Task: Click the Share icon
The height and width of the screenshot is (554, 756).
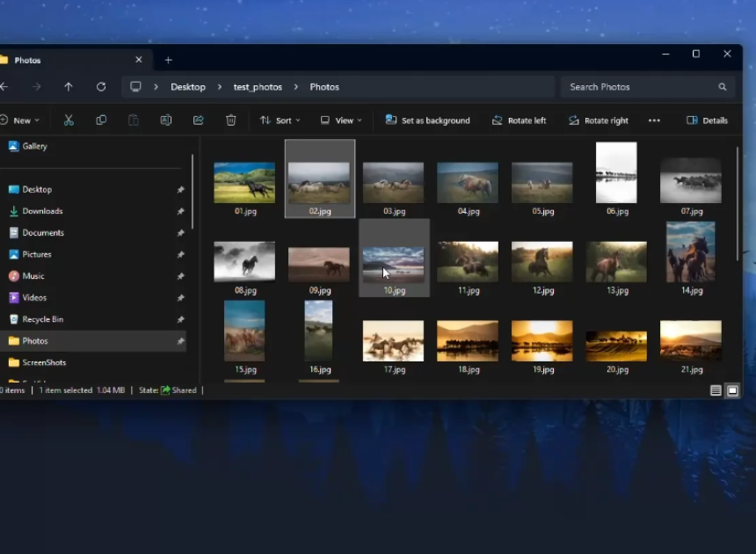Action: coord(198,120)
